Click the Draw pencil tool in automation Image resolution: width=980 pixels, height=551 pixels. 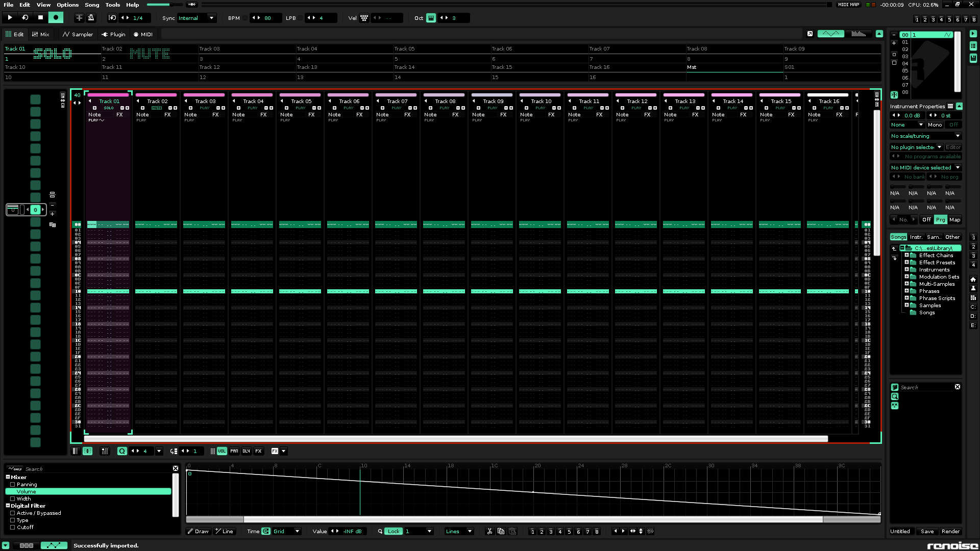click(x=198, y=531)
